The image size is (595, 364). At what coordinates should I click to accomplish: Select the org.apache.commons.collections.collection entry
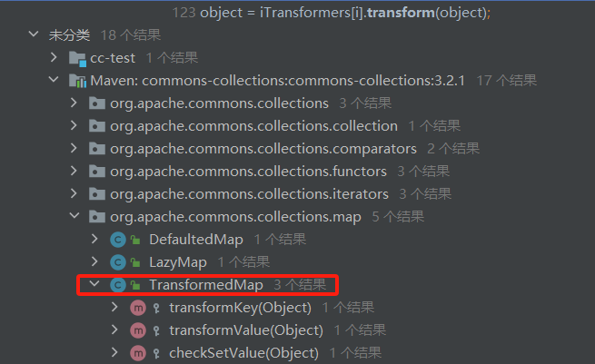click(x=253, y=126)
